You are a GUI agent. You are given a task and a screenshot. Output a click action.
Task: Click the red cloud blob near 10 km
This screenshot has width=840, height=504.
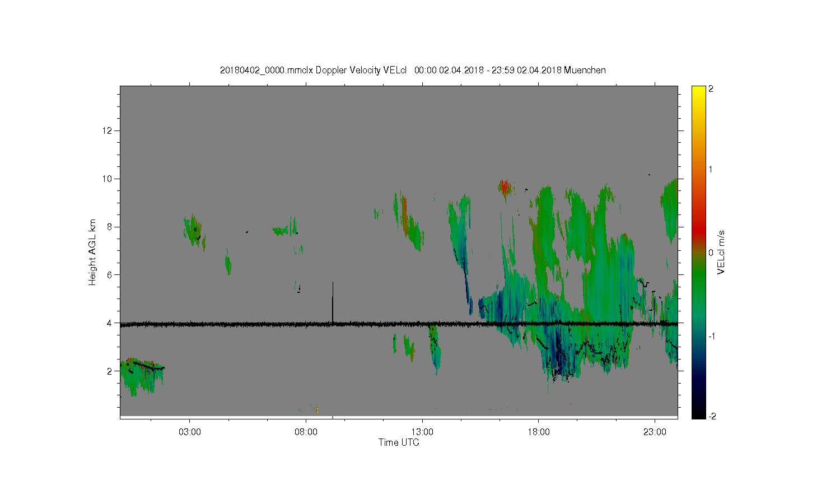506,187
